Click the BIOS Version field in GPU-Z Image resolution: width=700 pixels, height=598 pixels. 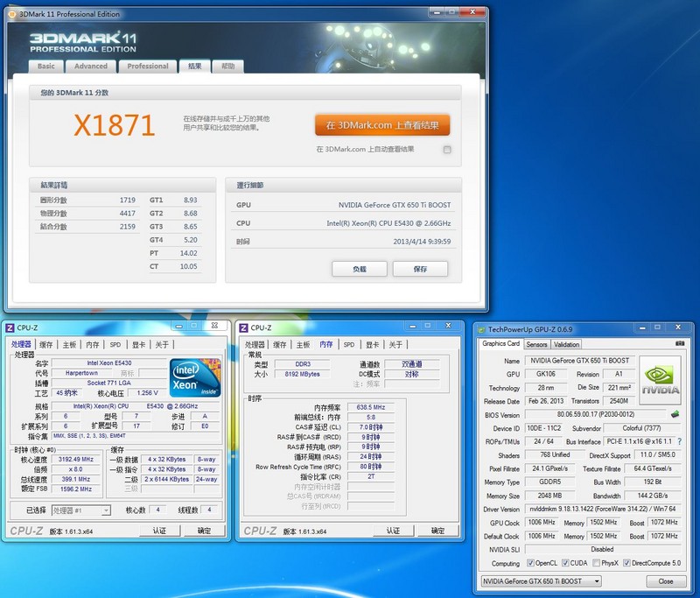click(x=596, y=414)
